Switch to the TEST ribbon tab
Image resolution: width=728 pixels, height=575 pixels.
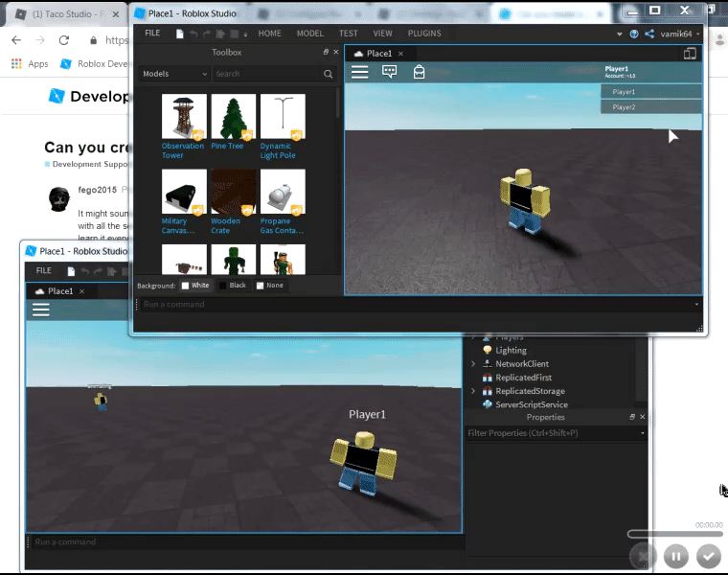[349, 34]
